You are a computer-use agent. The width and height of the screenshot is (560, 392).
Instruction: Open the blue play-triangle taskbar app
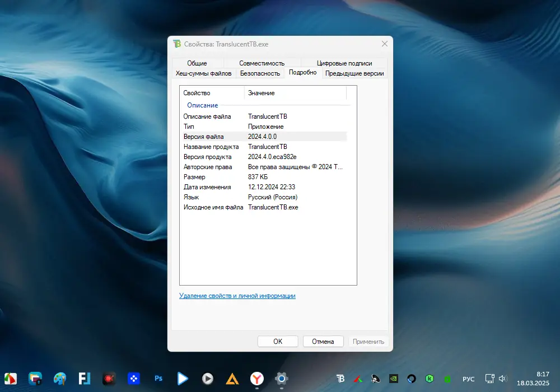183,379
